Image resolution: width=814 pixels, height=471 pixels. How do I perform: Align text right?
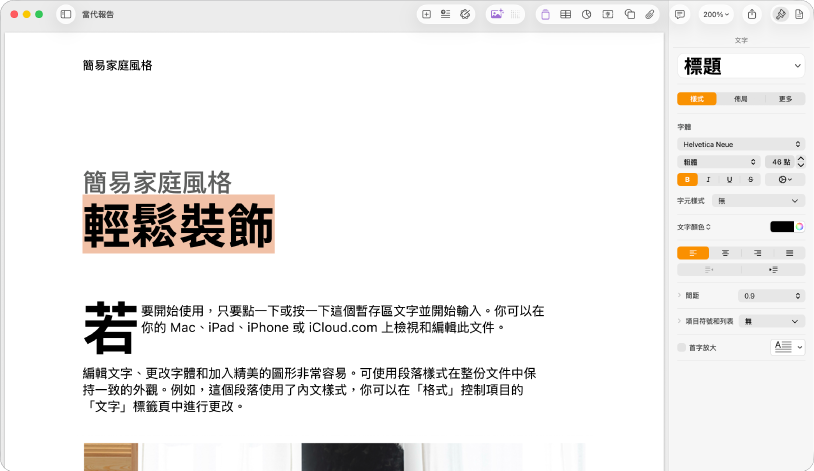(757, 253)
